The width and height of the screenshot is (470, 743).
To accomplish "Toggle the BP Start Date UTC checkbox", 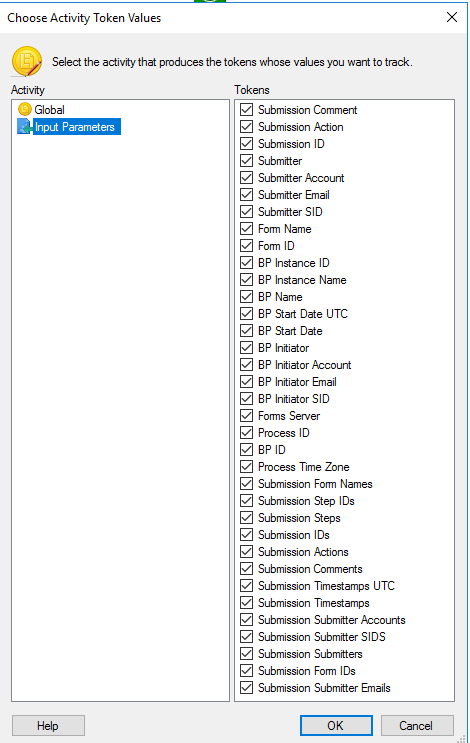I will (246, 313).
